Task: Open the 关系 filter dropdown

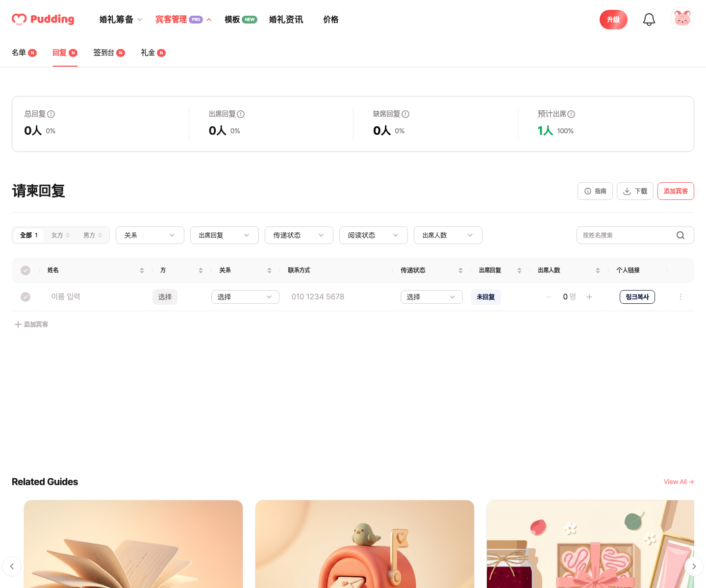Action: pos(150,235)
